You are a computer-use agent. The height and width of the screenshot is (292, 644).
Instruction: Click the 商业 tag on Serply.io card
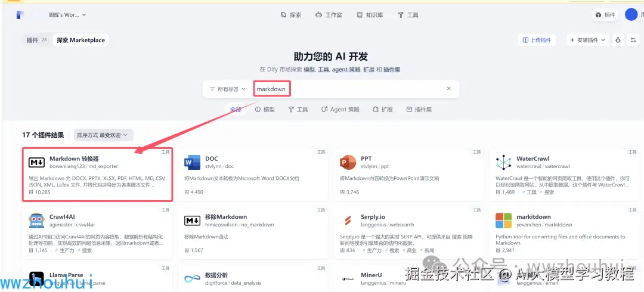coord(409,250)
